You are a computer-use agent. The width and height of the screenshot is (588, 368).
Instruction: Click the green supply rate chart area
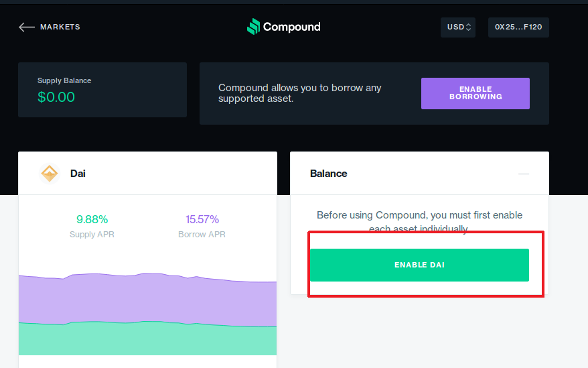(x=148, y=340)
